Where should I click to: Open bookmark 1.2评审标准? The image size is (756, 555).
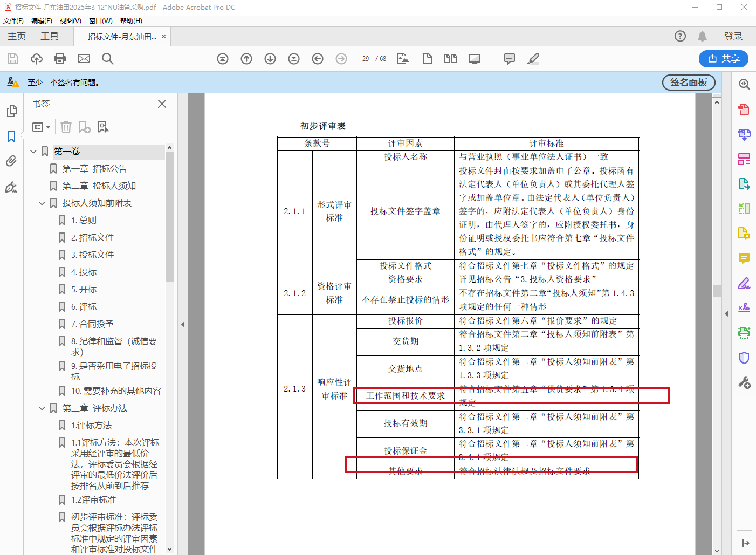[x=94, y=500]
